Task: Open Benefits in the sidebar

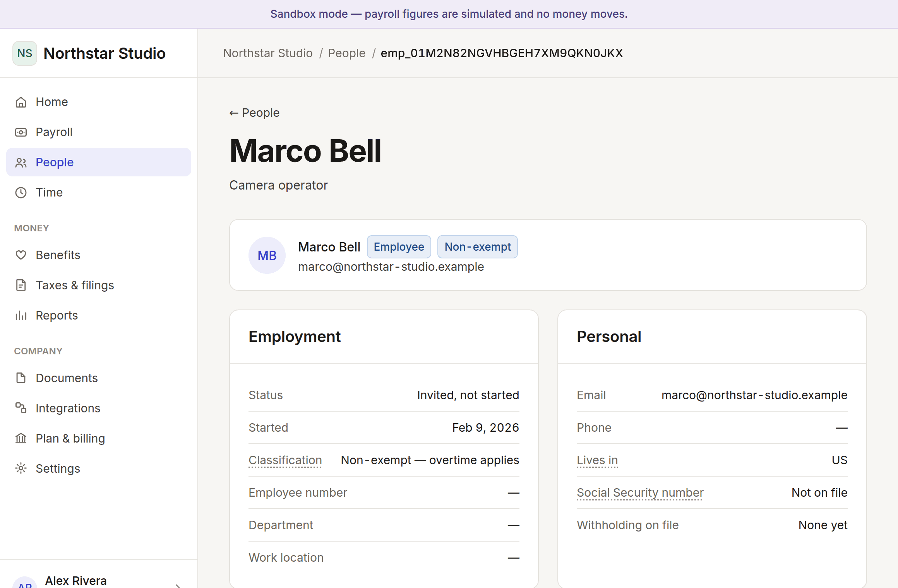Action: (99, 255)
